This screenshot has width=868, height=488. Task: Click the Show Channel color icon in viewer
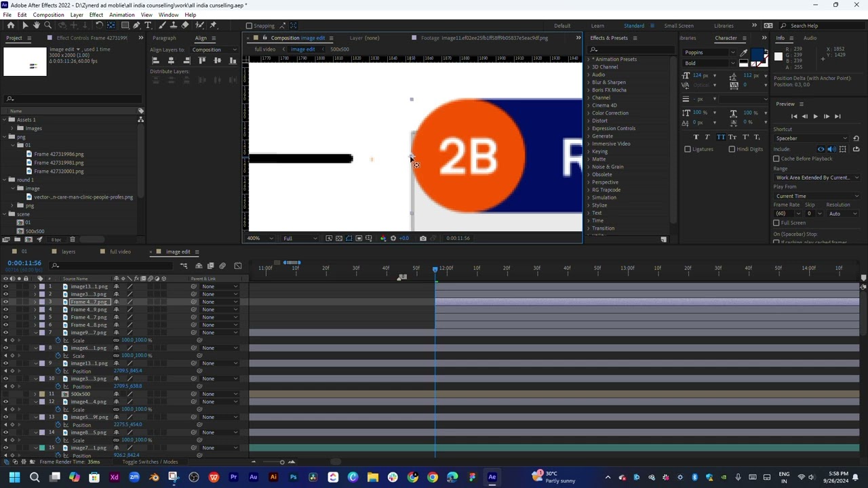click(383, 238)
